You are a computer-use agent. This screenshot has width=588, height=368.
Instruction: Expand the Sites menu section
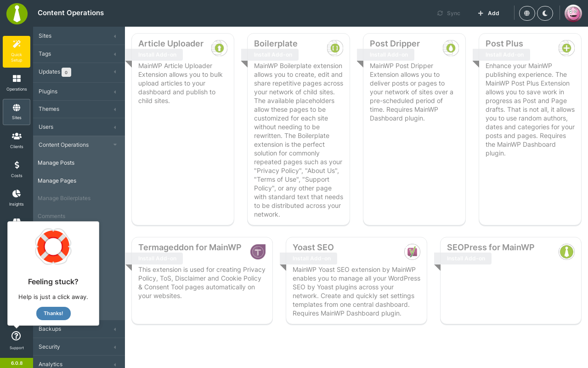(79, 36)
